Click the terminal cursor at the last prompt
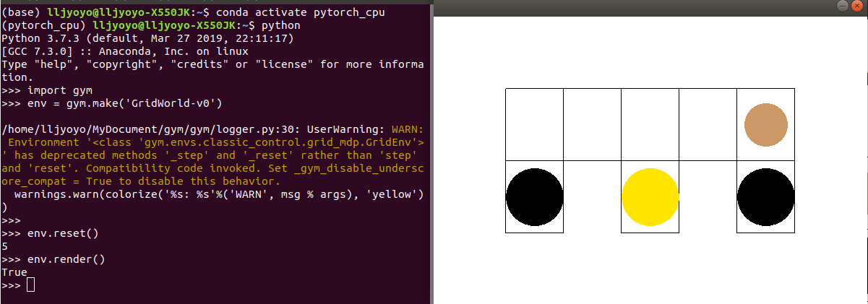868x304 pixels. pos(30,285)
